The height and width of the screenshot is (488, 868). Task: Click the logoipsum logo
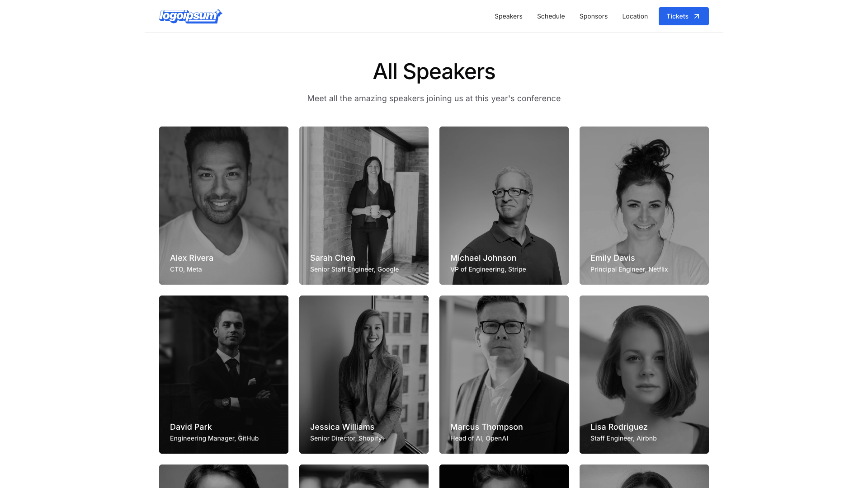coord(190,16)
